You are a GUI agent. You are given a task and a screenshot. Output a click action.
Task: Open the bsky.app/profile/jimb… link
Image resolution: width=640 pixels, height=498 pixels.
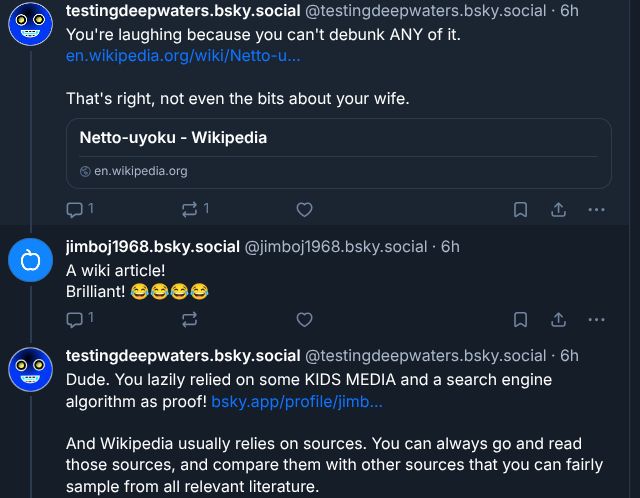click(296, 402)
